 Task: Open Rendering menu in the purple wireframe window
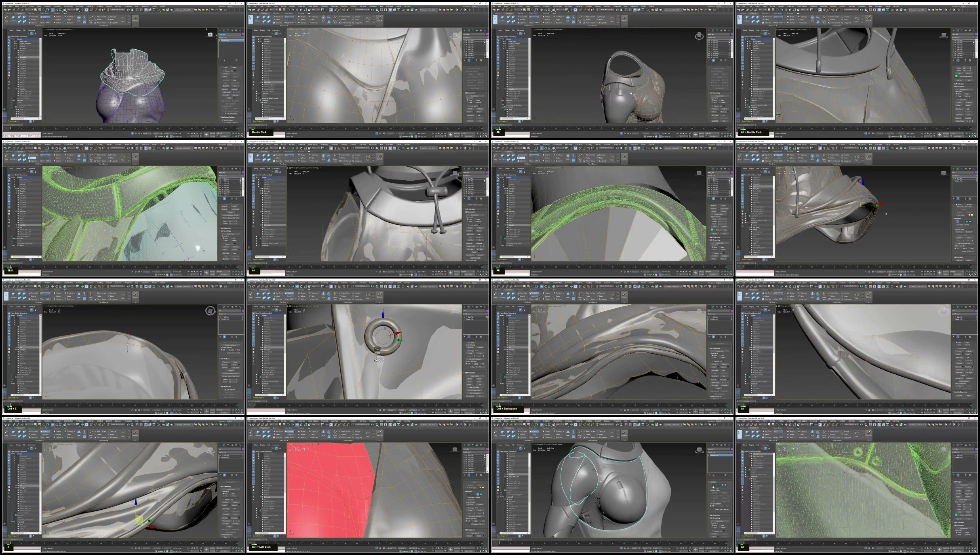pyautogui.click(x=80, y=6)
